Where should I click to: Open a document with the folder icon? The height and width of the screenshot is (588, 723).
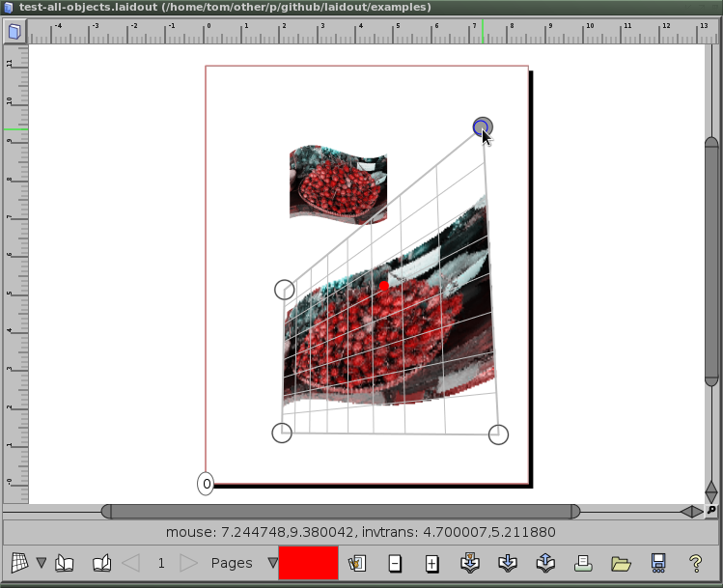[620, 563]
